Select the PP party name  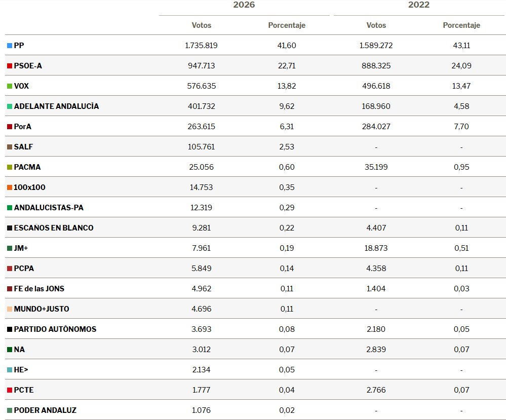click(19, 46)
